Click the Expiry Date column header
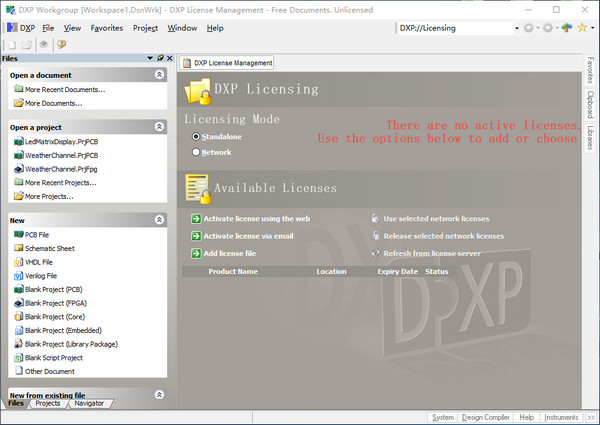Screen dimensions: 600x425 pyautogui.click(x=398, y=272)
